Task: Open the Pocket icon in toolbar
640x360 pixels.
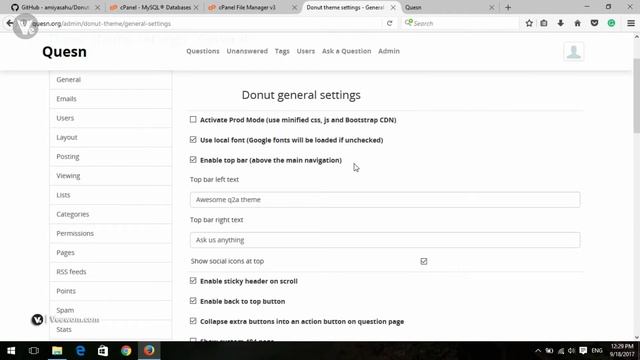Action: coord(594,23)
